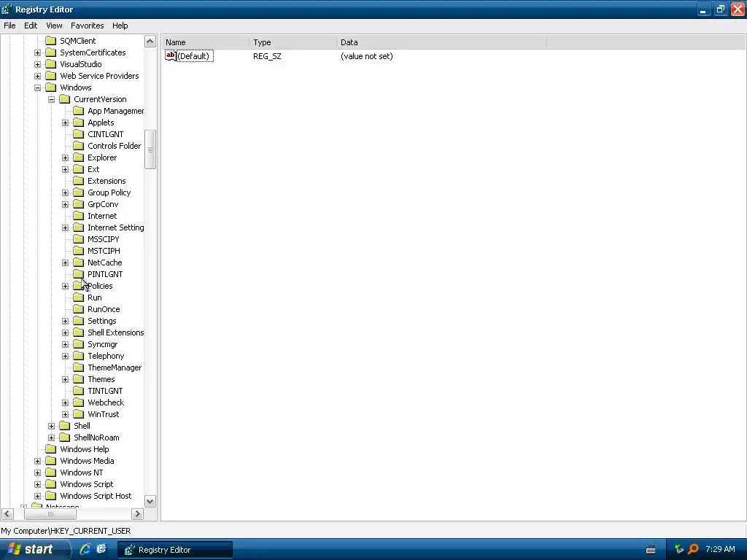Click the taskbar clock showing 7:29 AM
Viewport: 747px width, 560px height.
pyautogui.click(x=720, y=549)
